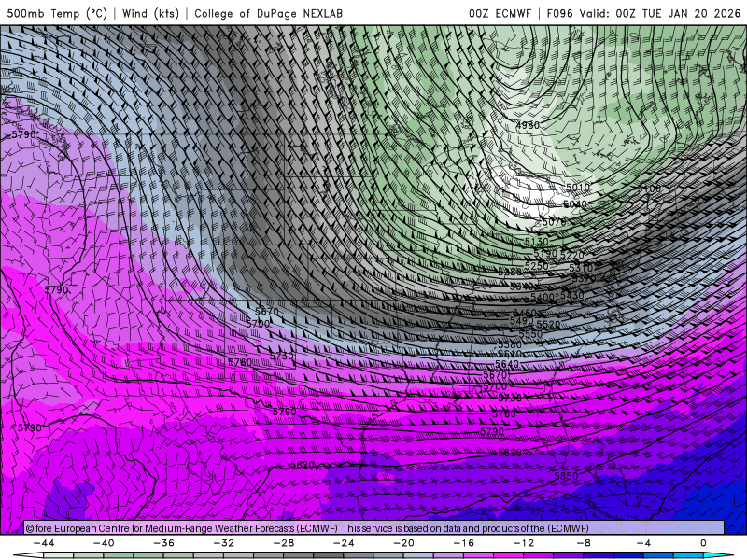This screenshot has height=560, width=747.
Task: Click the -4 color bar label
Action: (x=643, y=543)
